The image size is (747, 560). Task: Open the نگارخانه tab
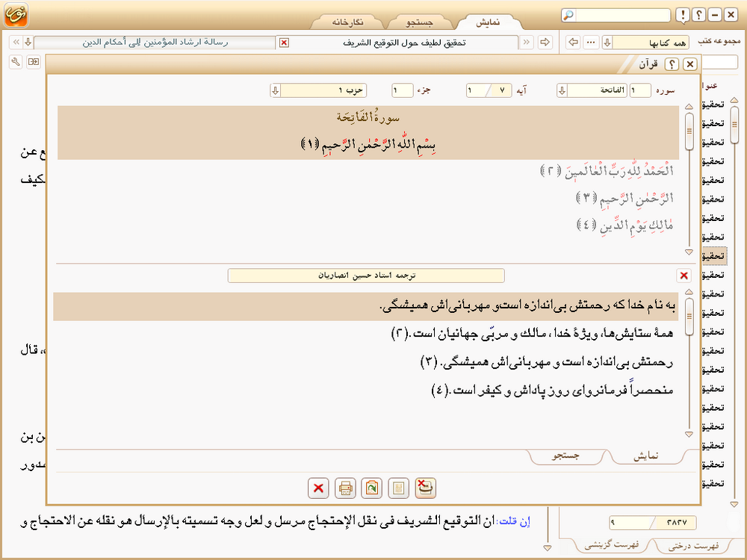click(x=348, y=22)
